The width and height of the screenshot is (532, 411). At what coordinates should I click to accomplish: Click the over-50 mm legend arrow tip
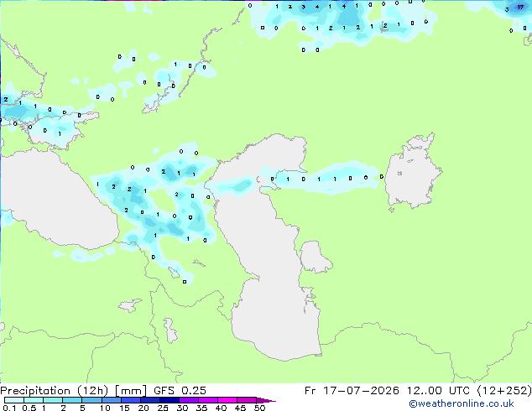coord(266,401)
